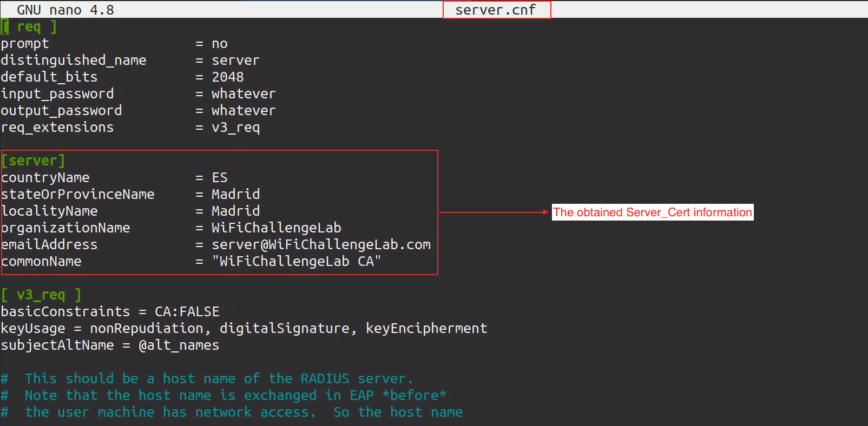Click the prompt value 'no'
This screenshot has height=426, width=868.
coord(219,44)
